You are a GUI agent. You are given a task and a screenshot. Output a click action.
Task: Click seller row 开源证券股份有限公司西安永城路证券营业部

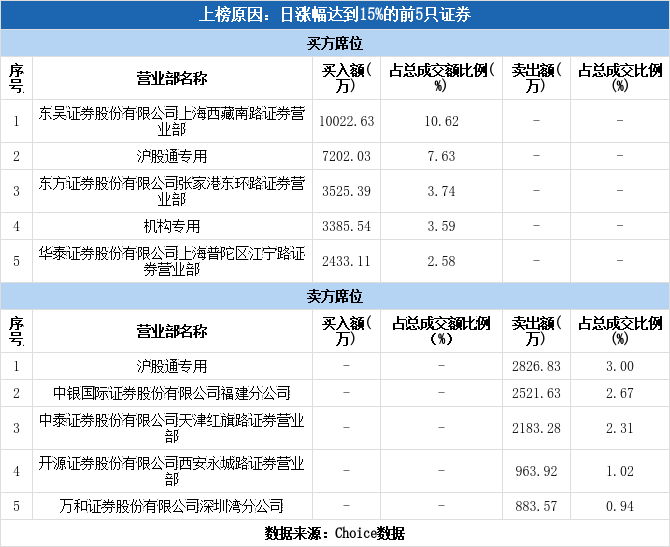[172, 471]
